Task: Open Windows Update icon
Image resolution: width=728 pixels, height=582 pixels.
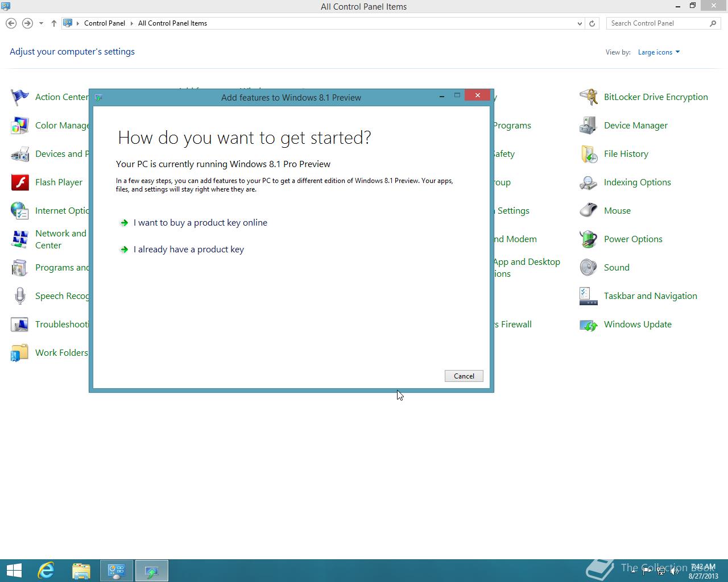Action: [589, 325]
